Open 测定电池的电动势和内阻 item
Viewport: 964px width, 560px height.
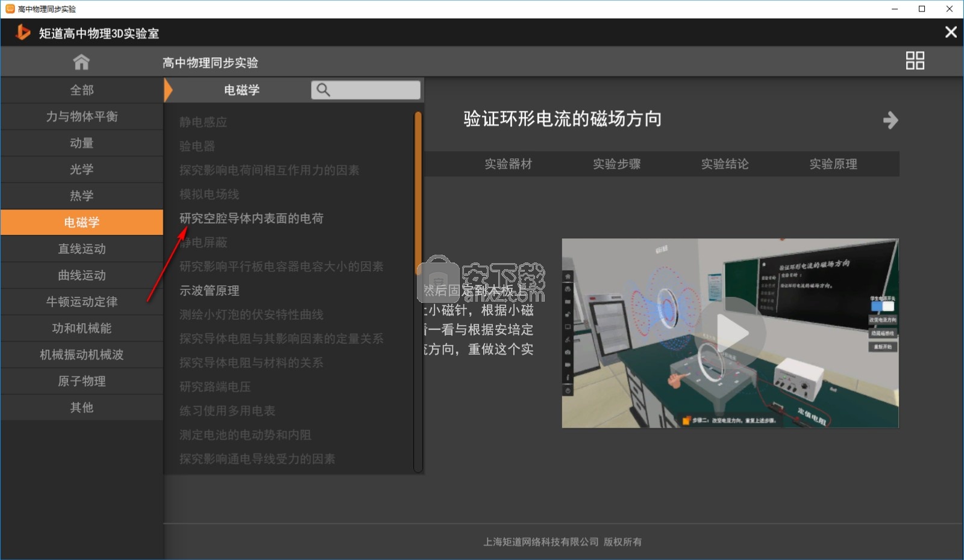[245, 435]
